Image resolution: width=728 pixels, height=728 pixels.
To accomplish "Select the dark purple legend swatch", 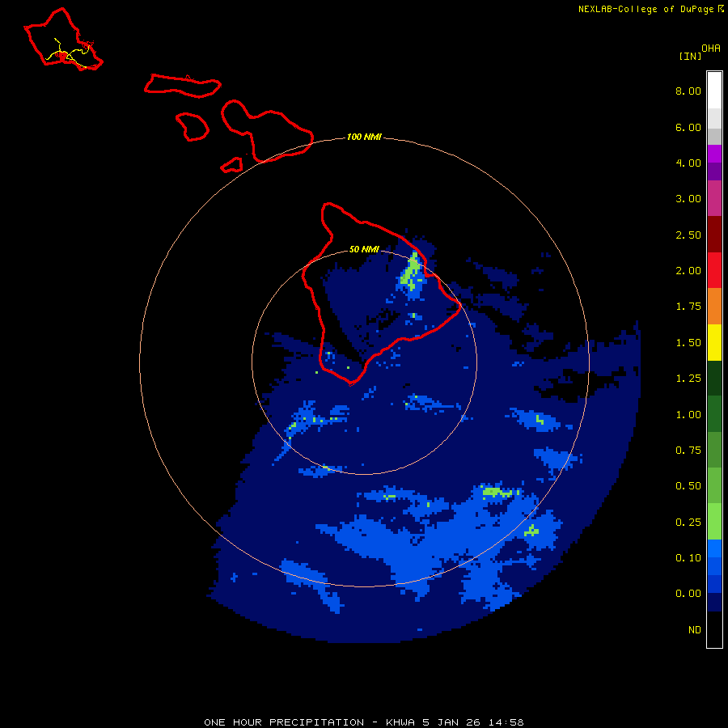I will pyautogui.click(x=714, y=171).
